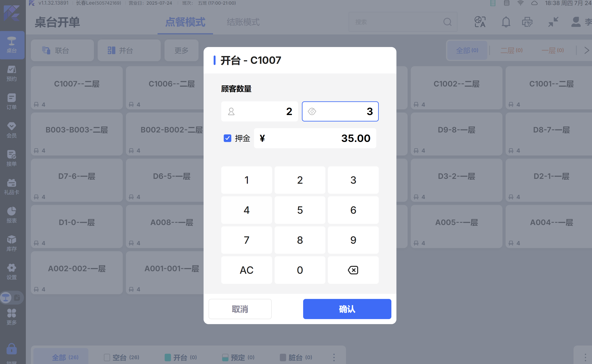
Task: Uncheck the deposit (押金) checkbox
Action: pyautogui.click(x=227, y=138)
